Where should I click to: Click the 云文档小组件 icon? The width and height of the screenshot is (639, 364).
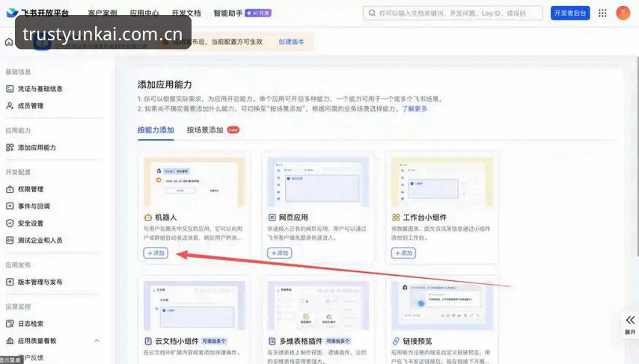[148, 341]
